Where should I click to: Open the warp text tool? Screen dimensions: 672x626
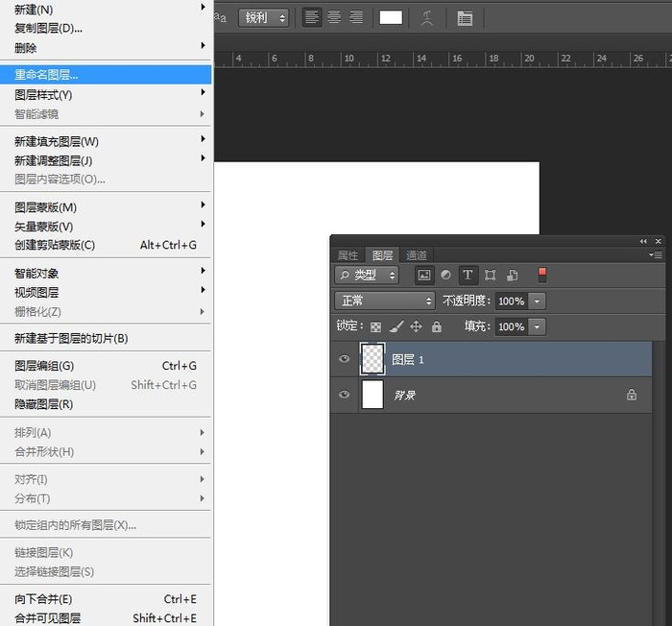(x=427, y=17)
